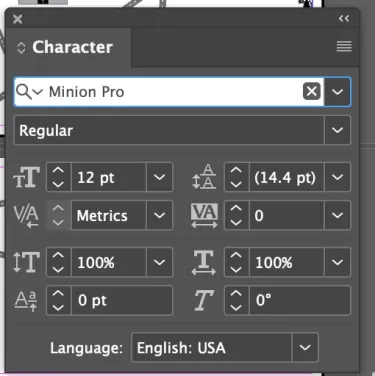Open the Regular font style dropdown
Screen dimensions: 375x376
337,130
